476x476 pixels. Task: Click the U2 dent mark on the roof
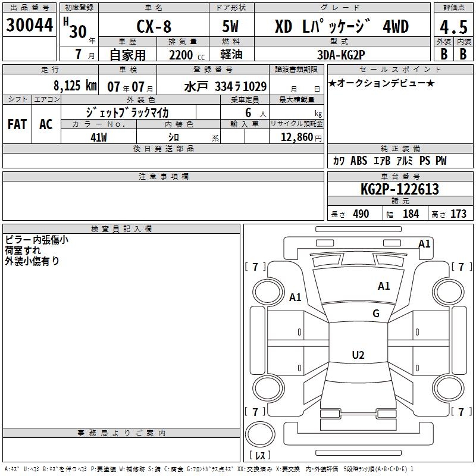(358, 355)
